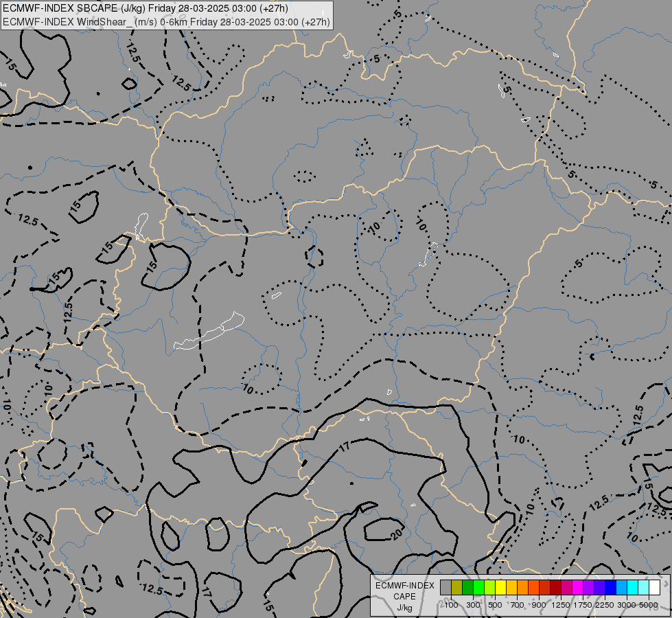This screenshot has width=672, height=618.
Task: Click the 500 tick label in legend
Action: coord(495,605)
